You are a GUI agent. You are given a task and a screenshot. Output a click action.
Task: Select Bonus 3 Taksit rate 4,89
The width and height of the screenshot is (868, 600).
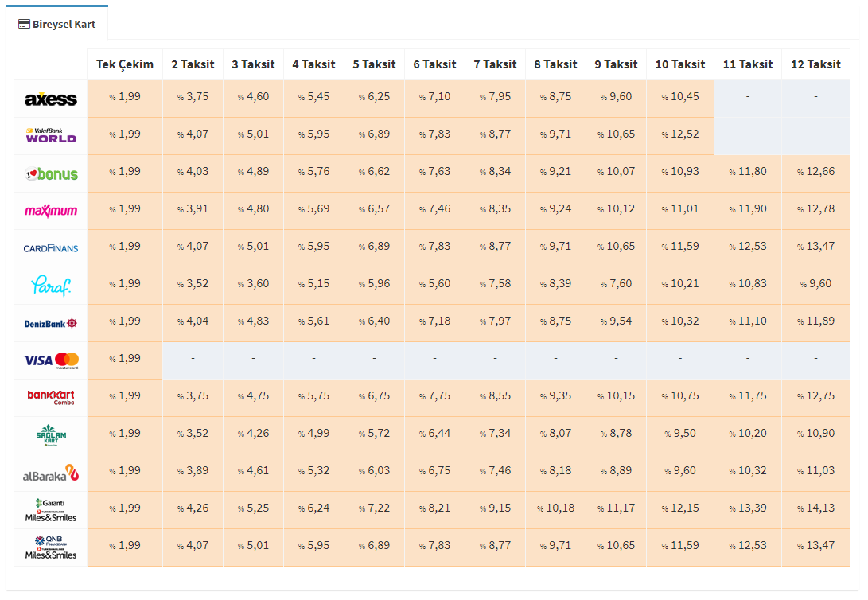[x=254, y=172]
